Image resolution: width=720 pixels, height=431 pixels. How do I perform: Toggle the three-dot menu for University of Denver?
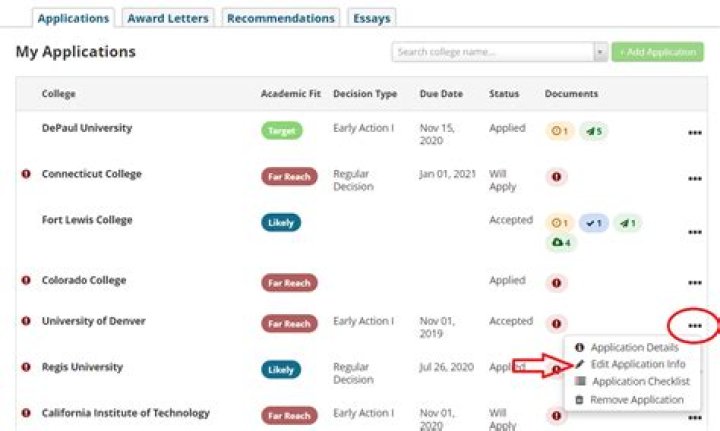click(695, 326)
